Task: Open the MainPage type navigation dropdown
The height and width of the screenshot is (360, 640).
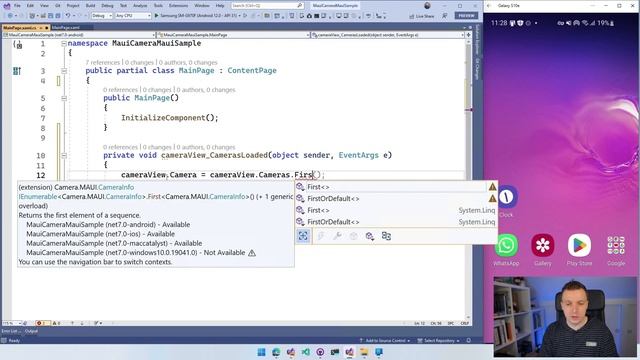Action: (233, 35)
